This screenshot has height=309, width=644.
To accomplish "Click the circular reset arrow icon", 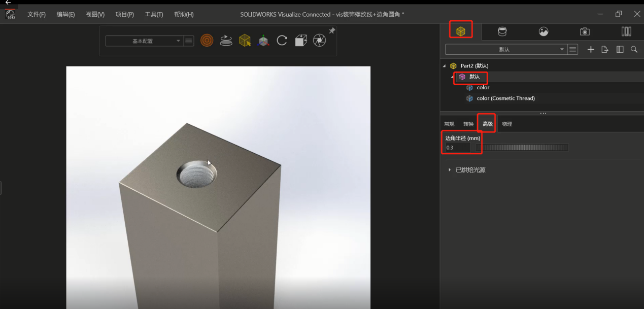I will pos(282,41).
